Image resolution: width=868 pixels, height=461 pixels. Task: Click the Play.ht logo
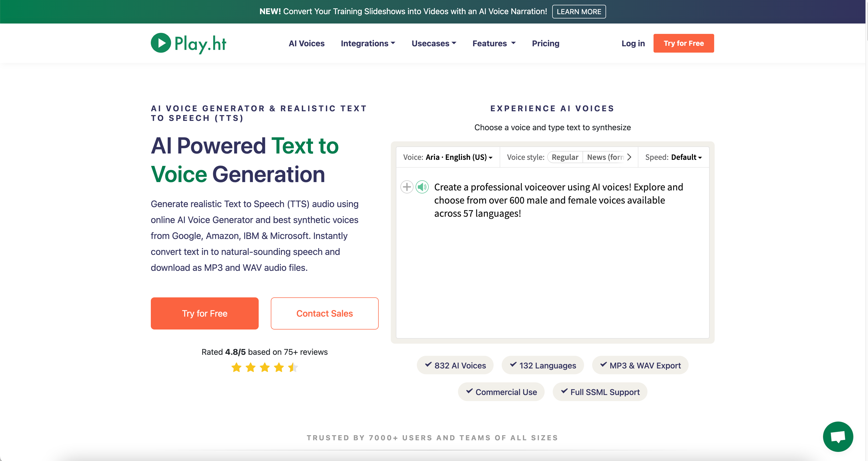(188, 43)
